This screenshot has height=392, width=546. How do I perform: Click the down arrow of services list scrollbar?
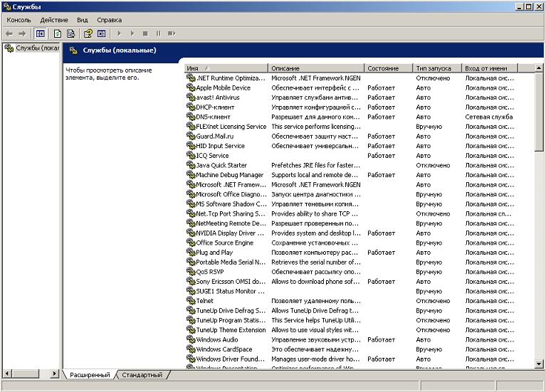pos(539,364)
